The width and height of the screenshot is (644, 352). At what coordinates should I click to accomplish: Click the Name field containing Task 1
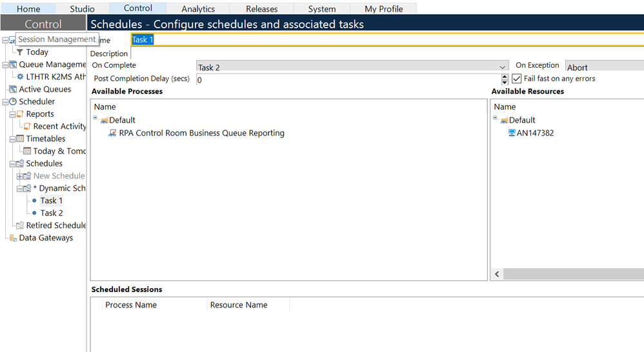point(387,39)
